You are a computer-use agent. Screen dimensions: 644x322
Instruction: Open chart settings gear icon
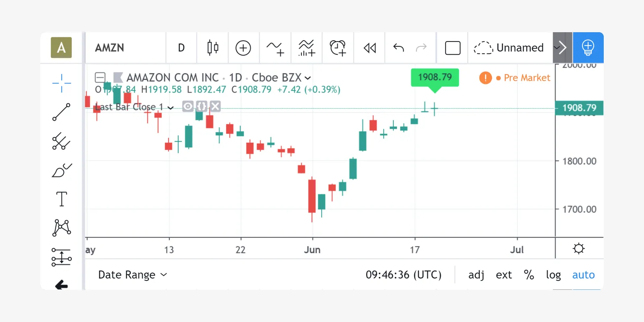pyautogui.click(x=578, y=249)
